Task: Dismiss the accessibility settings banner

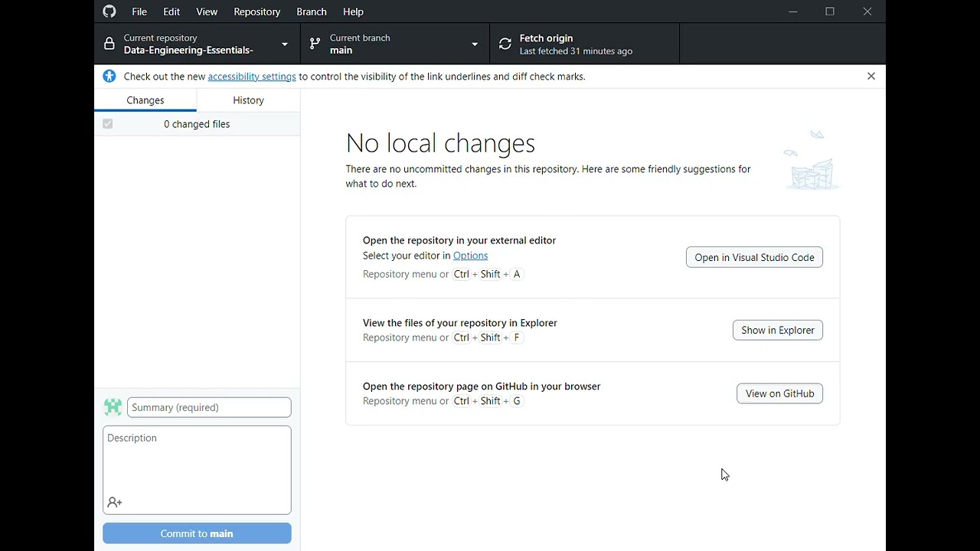Action: click(871, 77)
